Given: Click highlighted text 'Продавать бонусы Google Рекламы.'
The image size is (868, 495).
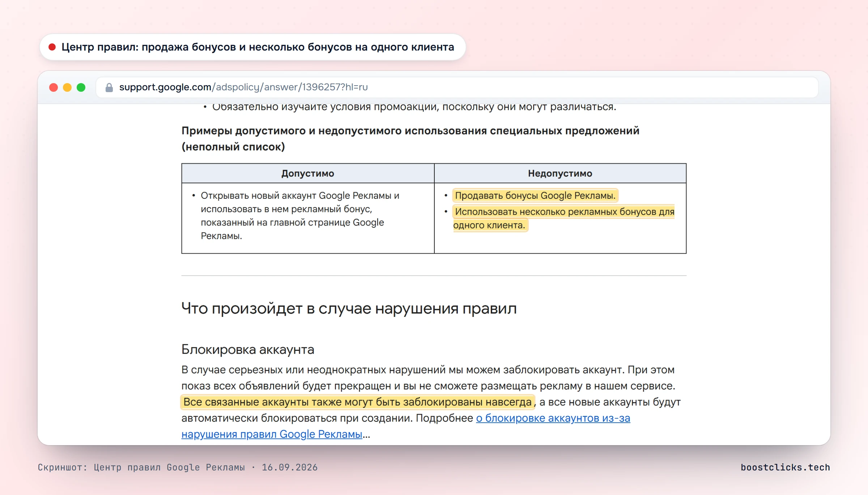Looking at the screenshot, I should pos(535,195).
